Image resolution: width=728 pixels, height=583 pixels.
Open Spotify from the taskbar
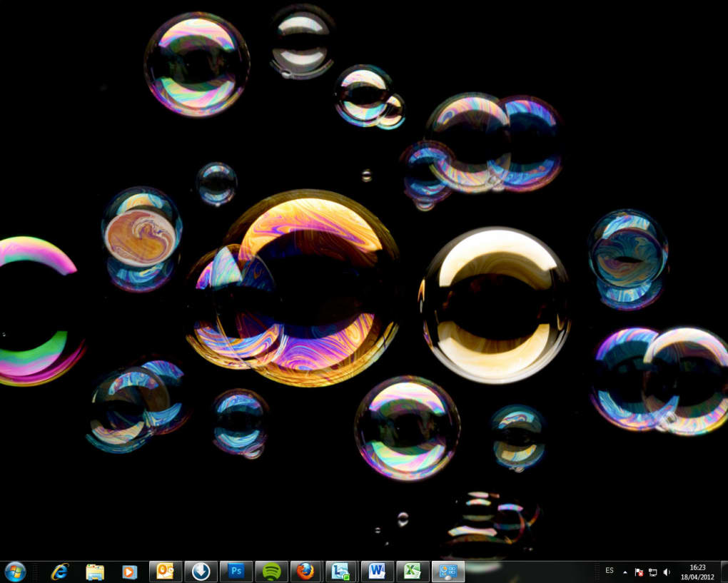tap(271, 572)
